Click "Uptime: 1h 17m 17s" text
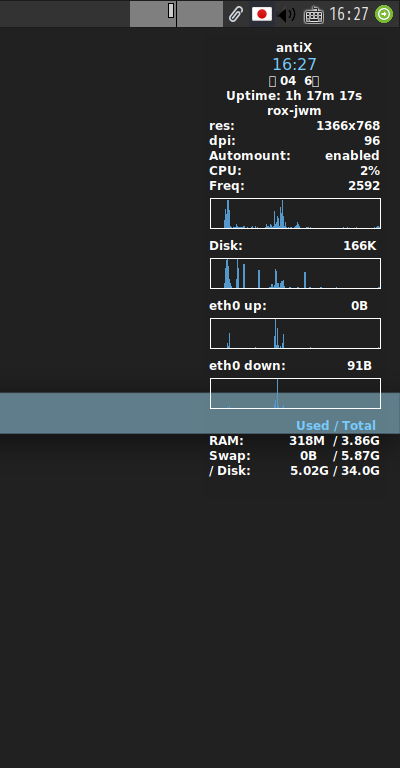 (294, 96)
